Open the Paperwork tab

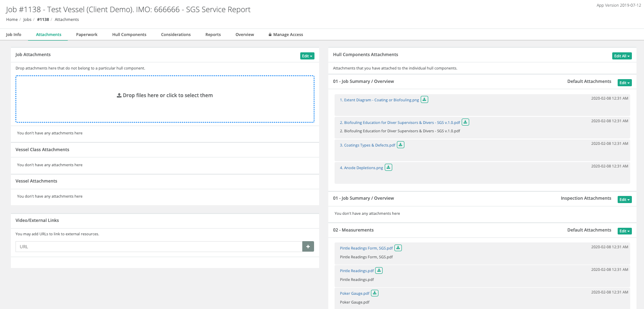(x=87, y=35)
